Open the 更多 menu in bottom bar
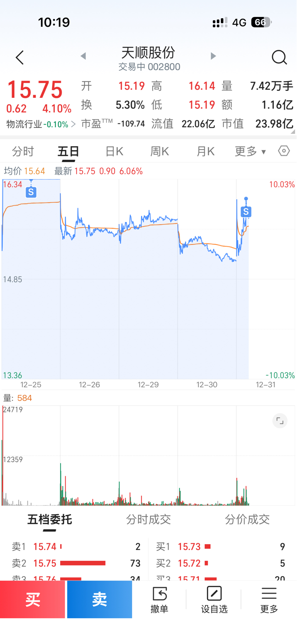The width and height of the screenshot is (297, 644). pyautogui.click(x=269, y=600)
